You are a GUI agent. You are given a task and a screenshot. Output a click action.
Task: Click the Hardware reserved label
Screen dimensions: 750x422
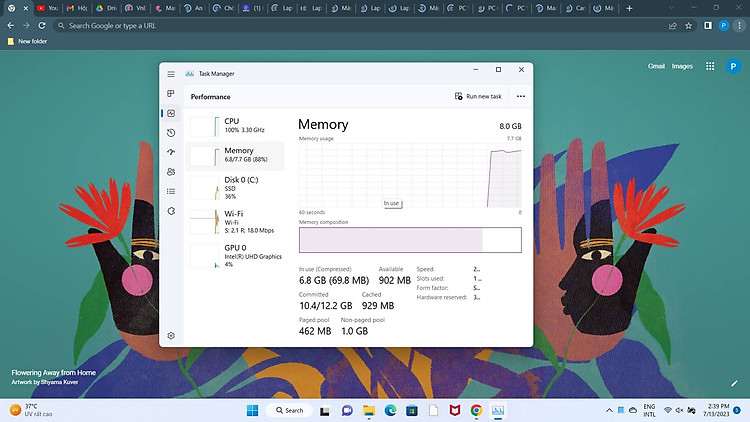point(441,297)
